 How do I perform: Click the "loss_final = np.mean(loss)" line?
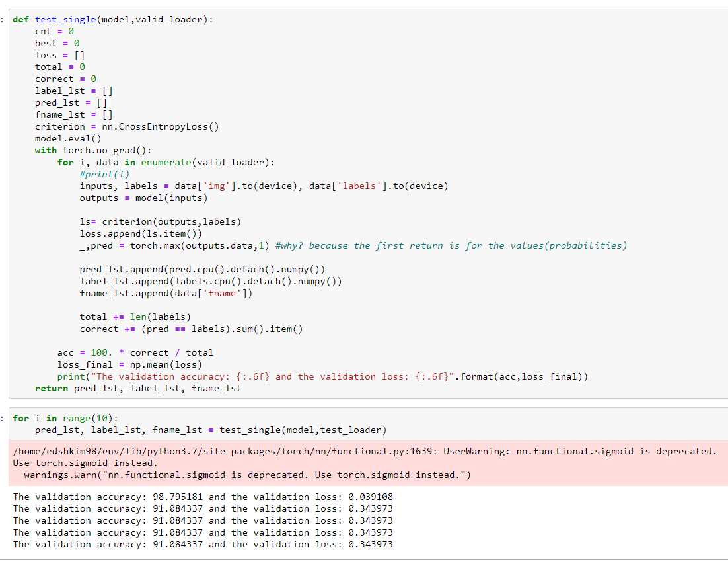tap(129, 364)
